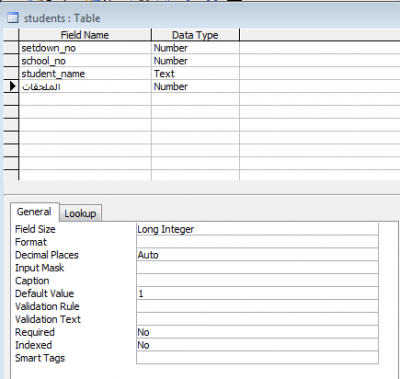Select the school_no field name cell
This screenshot has height=379, width=400.
(x=85, y=61)
